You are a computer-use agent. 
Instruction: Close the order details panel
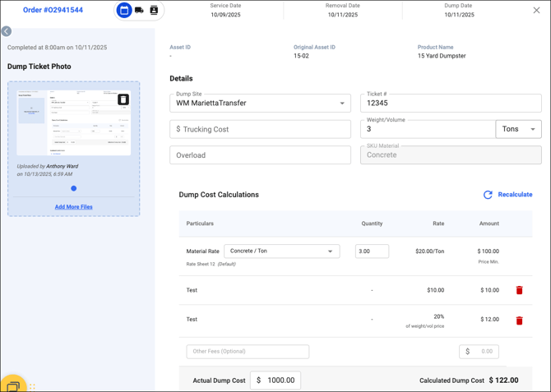point(536,11)
